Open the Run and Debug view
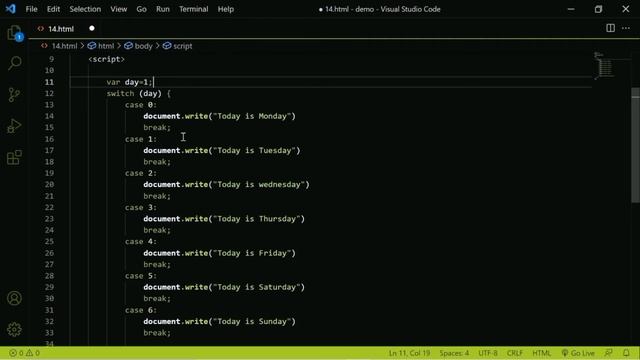Viewport: 640px width, 360px height. click(x=14, y=126)
